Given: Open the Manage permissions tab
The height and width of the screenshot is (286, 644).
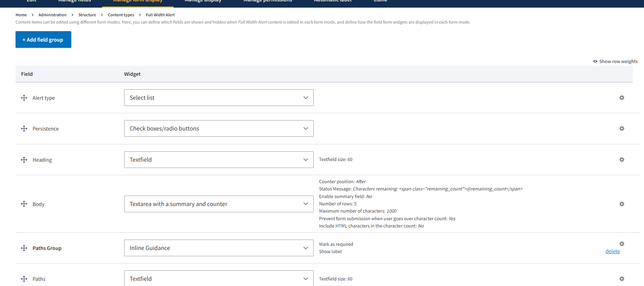Looking at the screenshot, I should click(268, 2).
